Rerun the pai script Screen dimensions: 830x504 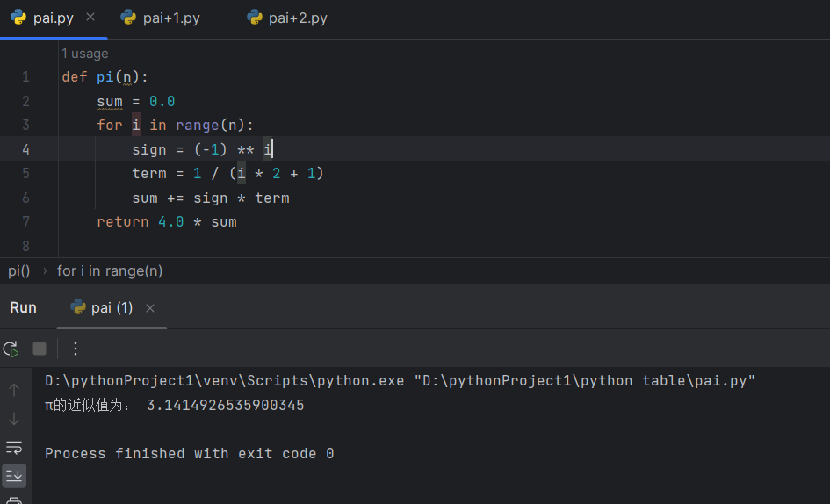pyautogui.click(x=11, y=349)
